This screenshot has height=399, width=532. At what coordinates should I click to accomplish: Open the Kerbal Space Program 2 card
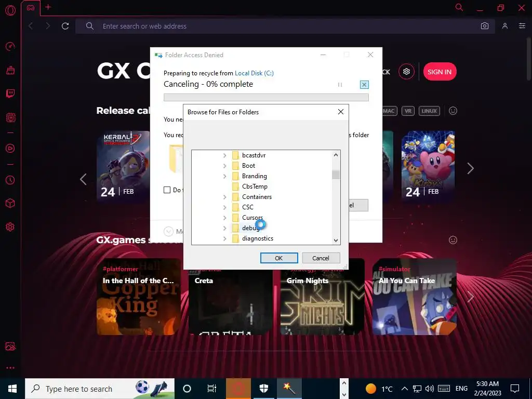point(123,167)
